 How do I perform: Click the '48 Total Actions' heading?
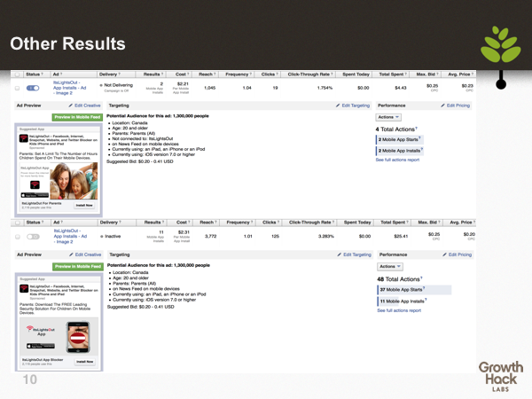click(400, 279)
